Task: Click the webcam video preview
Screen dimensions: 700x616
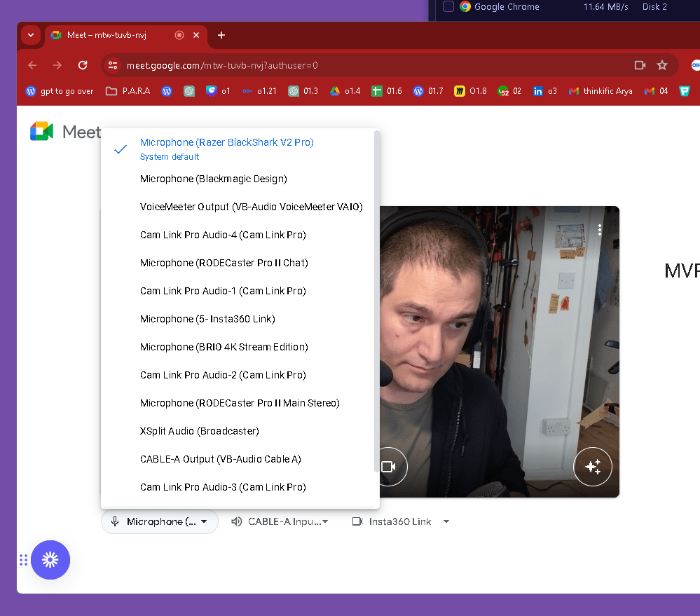Action: tap(500, 352)
